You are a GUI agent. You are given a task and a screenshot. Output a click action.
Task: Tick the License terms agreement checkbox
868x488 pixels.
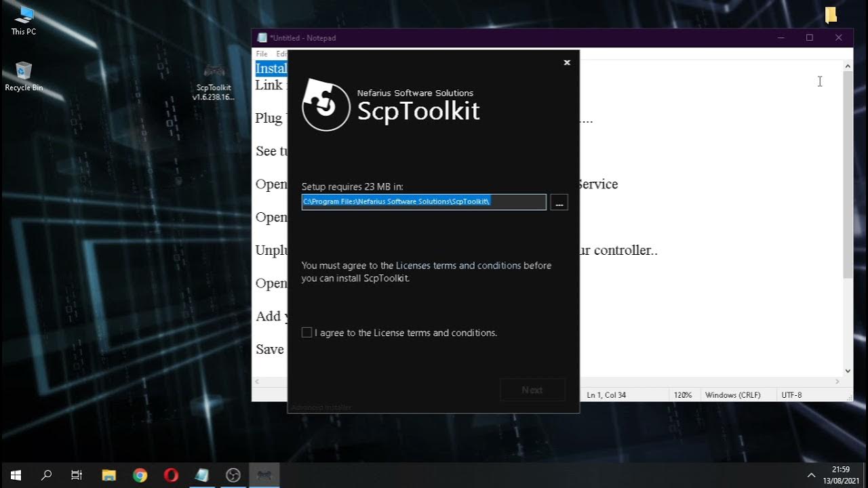point(307,333)
